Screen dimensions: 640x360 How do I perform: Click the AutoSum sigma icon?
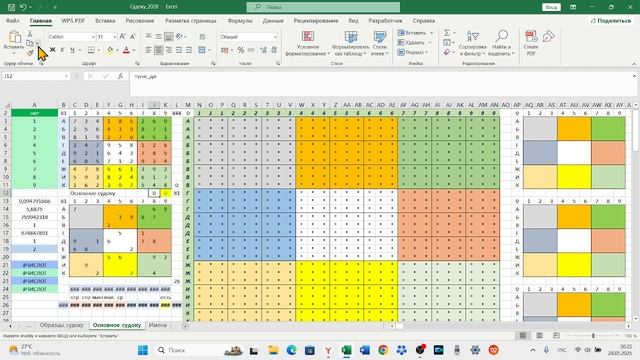tap(447, 33)
